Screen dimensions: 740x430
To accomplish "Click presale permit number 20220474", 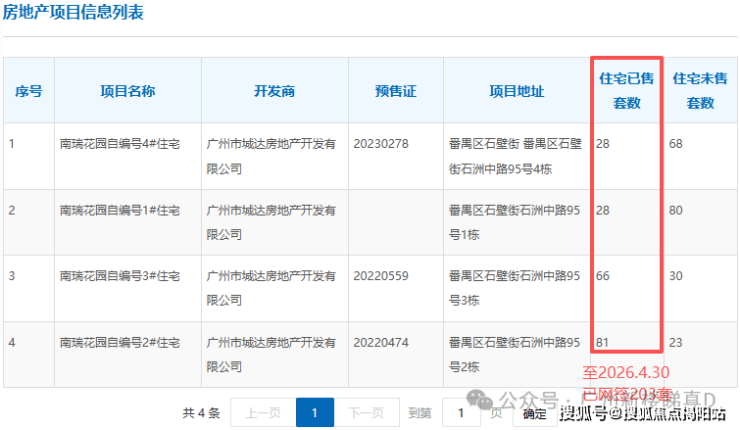I will 381,342.
